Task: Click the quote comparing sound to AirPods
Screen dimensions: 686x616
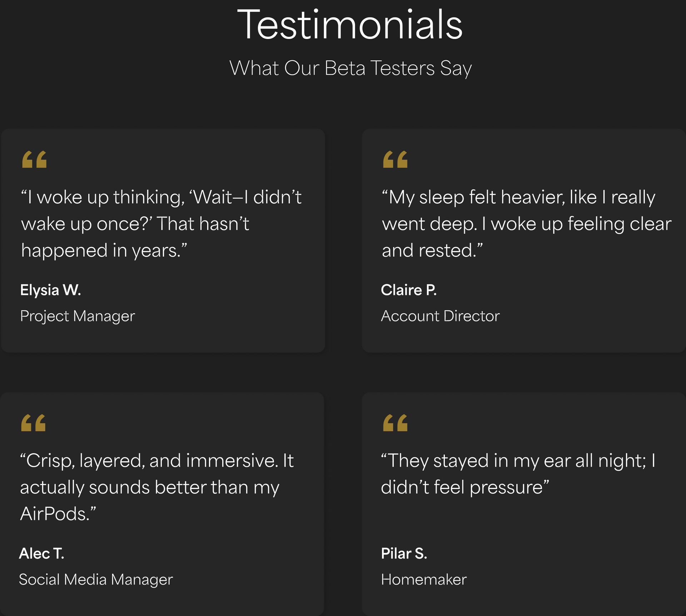Action: (156, 487)
